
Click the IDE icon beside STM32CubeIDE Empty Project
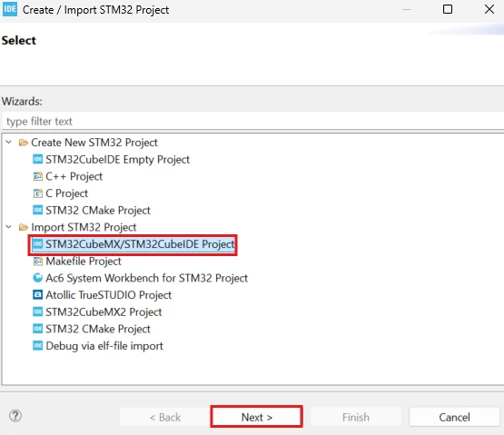37,160
